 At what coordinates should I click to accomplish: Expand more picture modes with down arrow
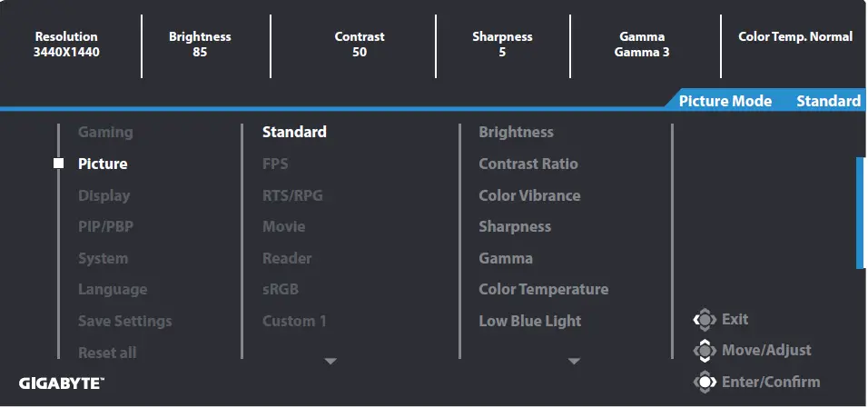tap(330, 362)
